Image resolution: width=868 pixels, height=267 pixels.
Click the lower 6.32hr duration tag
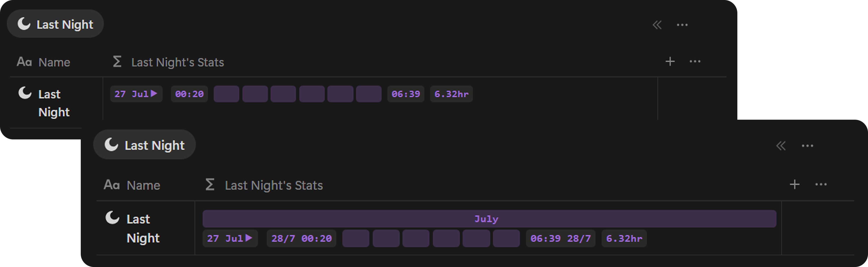(x=624, y=239)
